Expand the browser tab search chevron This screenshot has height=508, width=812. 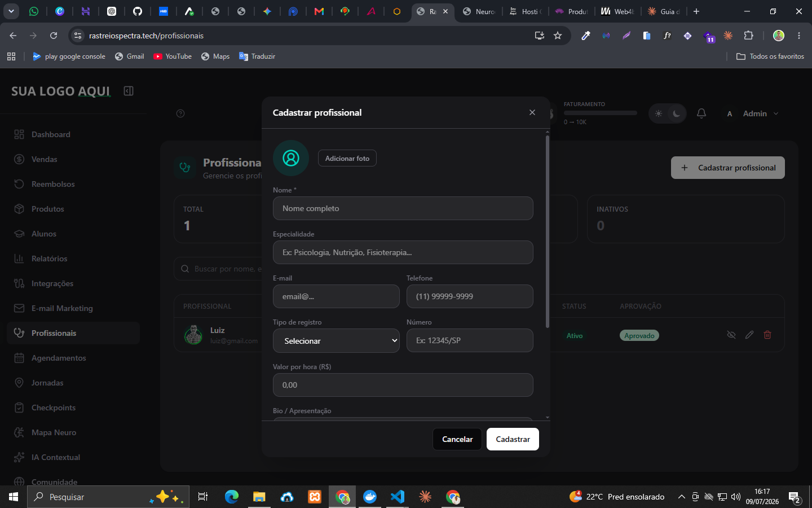(11, 11)
